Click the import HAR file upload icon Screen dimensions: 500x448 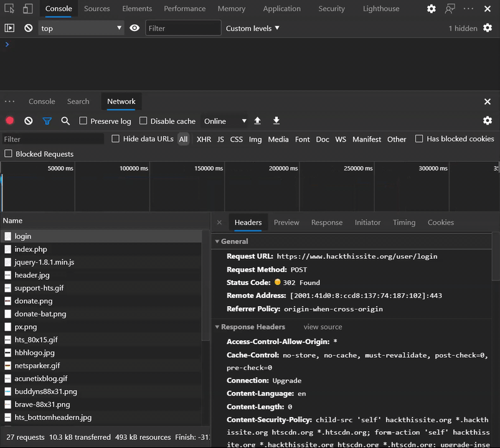click(x=257, y=121)
